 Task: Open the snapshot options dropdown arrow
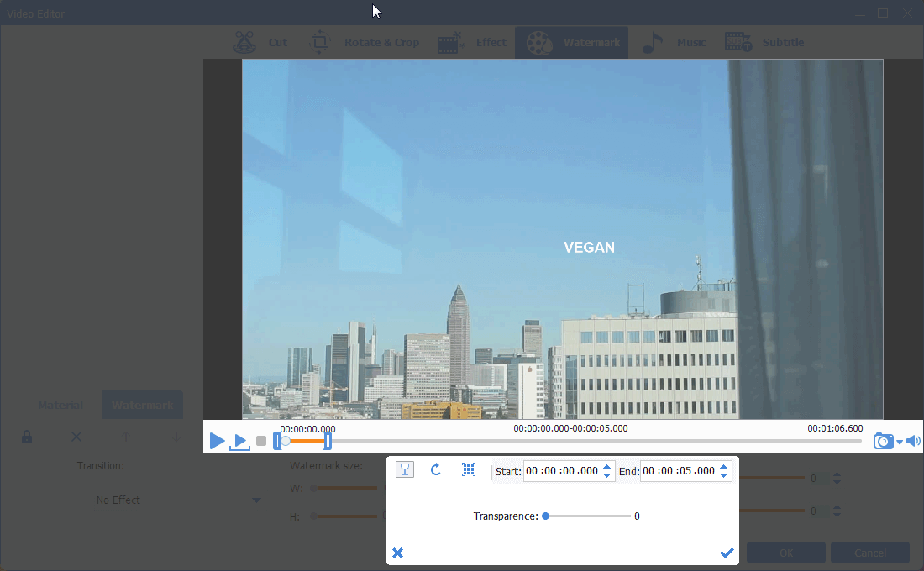pos(900,443)
